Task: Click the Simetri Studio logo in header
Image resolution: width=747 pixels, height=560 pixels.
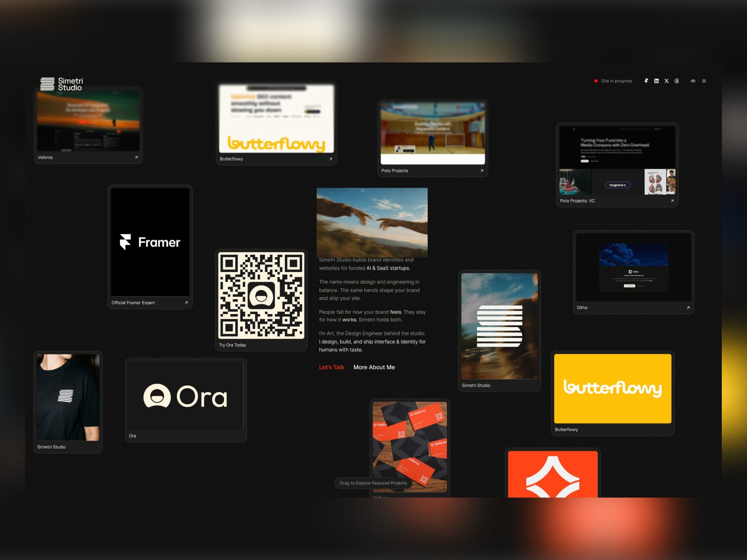Action: 61,84
